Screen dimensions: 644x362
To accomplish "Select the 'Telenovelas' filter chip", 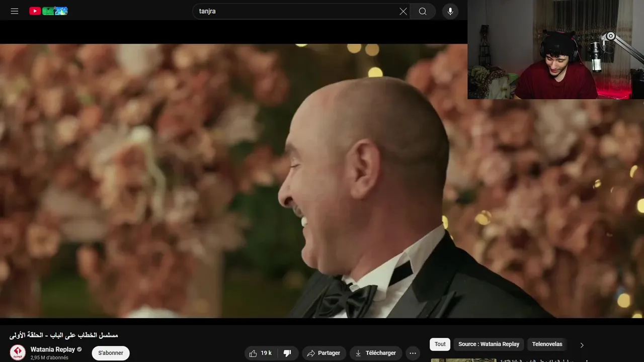I will pos(547,344).
